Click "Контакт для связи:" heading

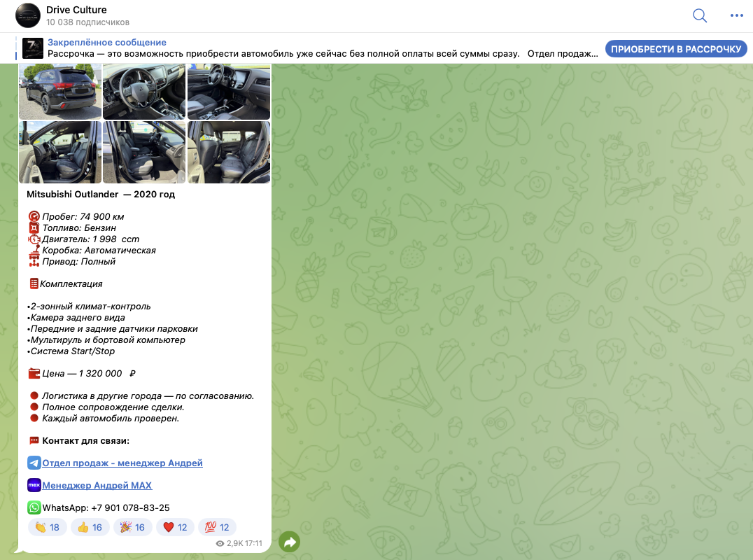tap(86, 440)
